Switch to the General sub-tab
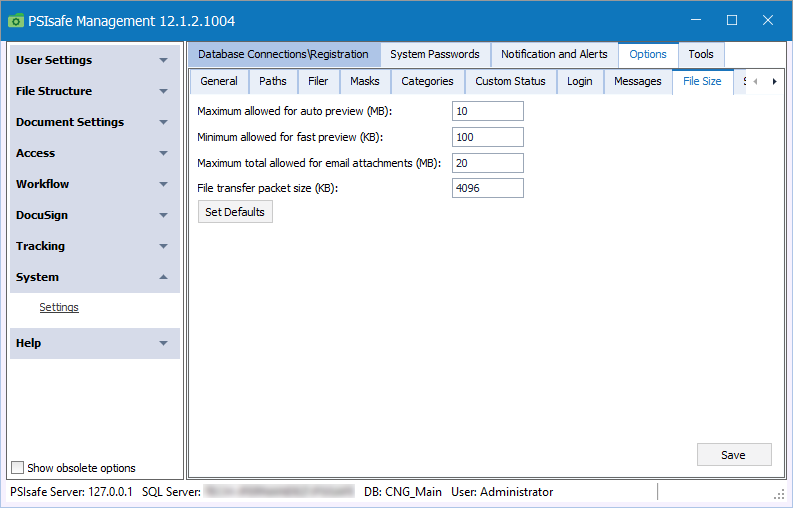This screenshot has width=793, height=508. coord(219,81)
